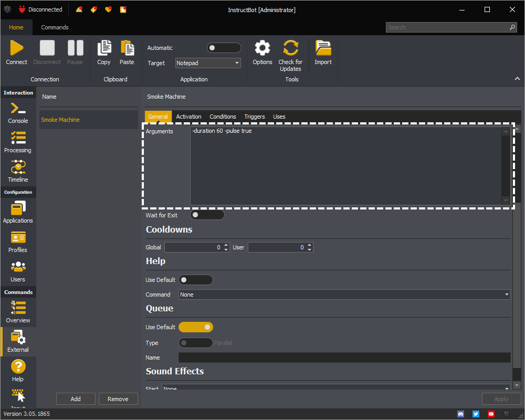
Task: Switch to the Activation tab
Action: (x=189, y=117)
